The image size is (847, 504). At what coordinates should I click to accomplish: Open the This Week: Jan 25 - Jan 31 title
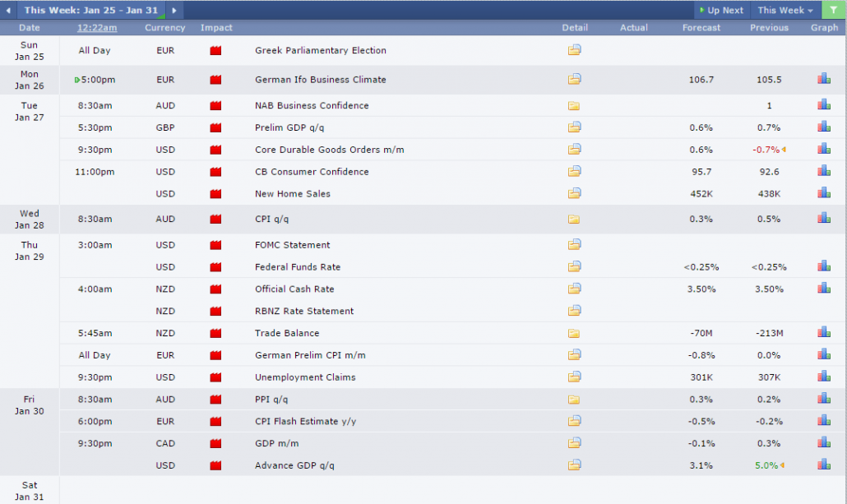point(92,10)
